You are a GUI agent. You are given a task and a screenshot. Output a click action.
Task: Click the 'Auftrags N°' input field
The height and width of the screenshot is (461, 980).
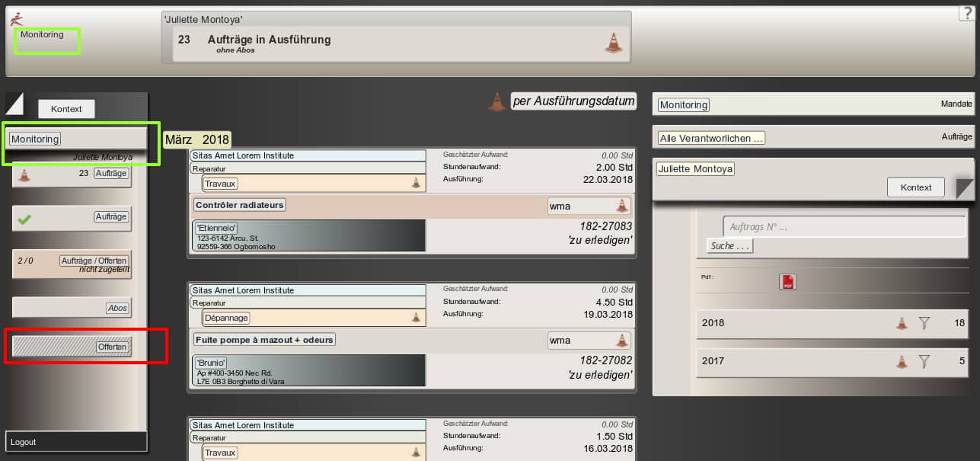tap(843, 227)
